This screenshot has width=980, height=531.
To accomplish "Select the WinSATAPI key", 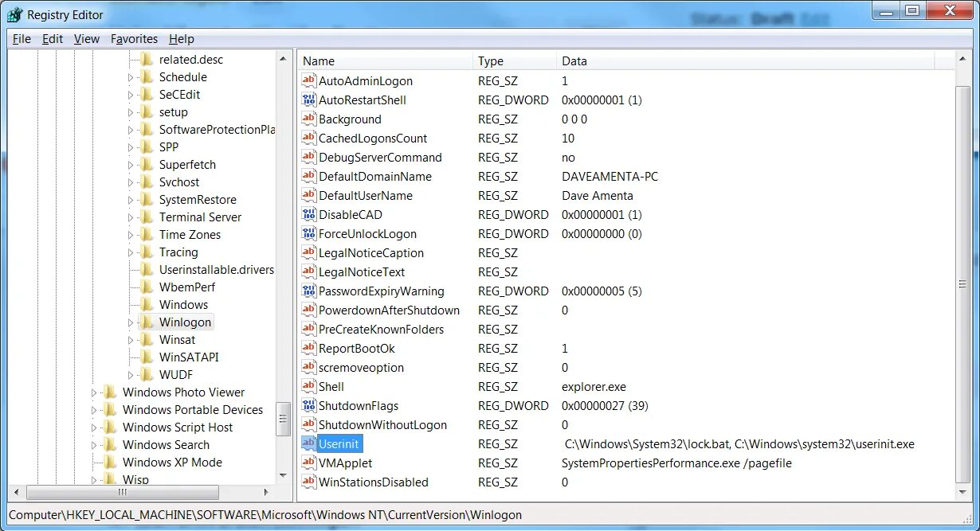I will coord(189,357).
